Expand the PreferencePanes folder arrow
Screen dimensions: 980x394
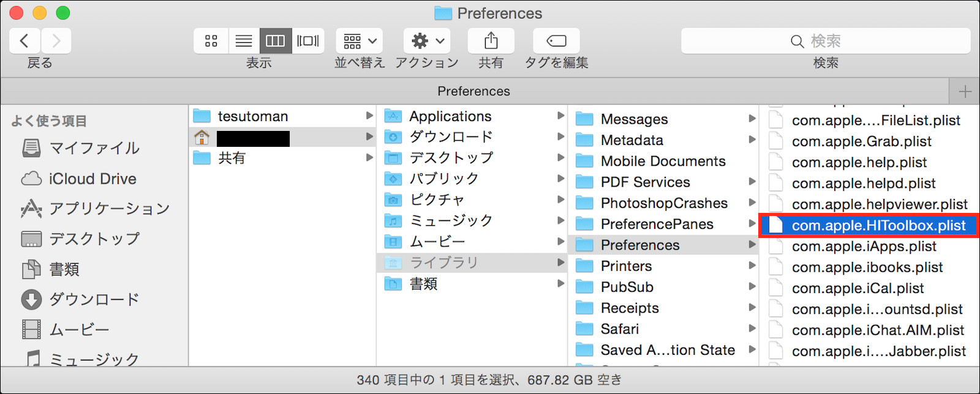coord(752,224)
